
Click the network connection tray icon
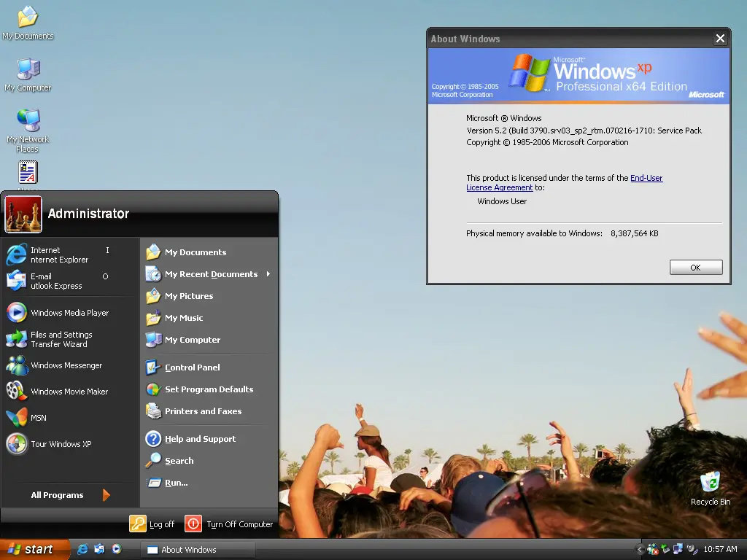pos(678,549)
